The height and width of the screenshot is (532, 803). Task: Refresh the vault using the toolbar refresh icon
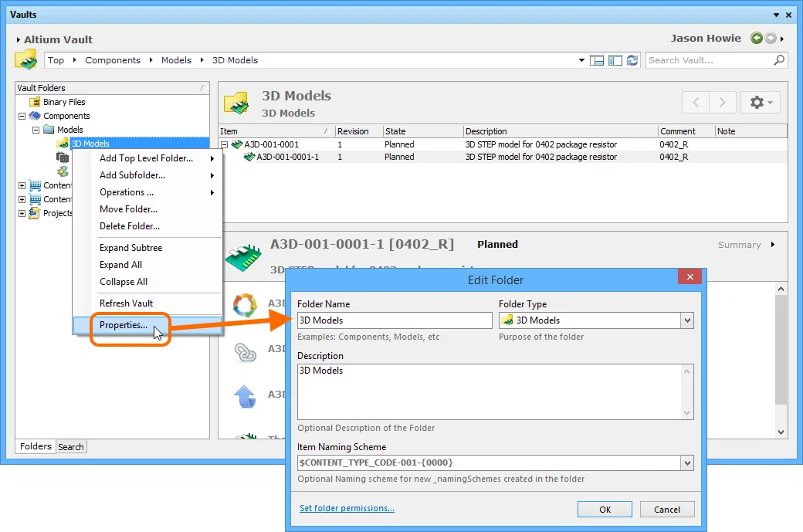pyautogui.click(x=632, y=60)
